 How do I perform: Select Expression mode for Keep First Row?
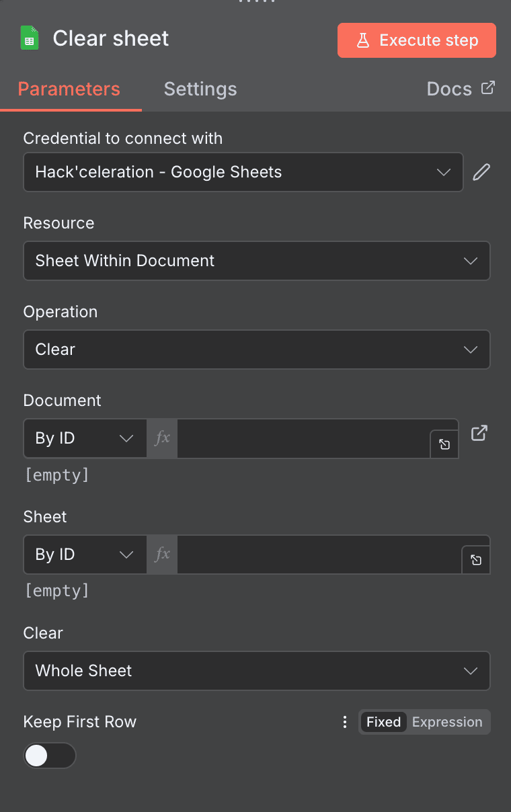446,722
